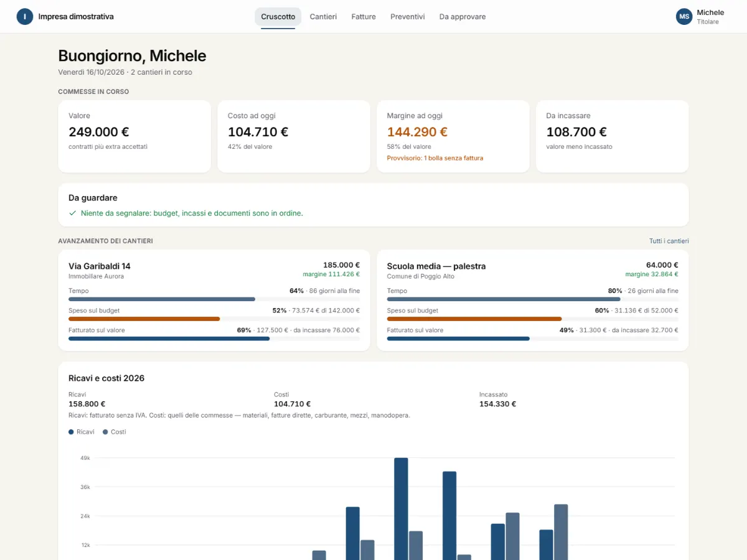Click the Provvisorio: 1 bolla senza fattura note
Screen dimensions: 747x560
(435, 158)
